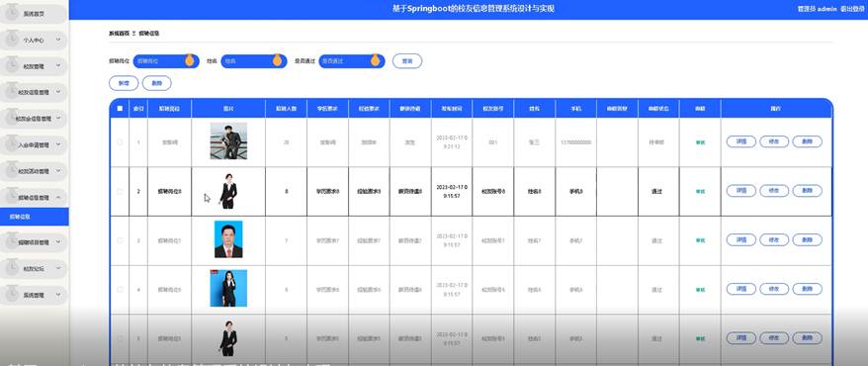Go to 系统首页 via breadcrumb
868x366 pixels.
[x=119, y=34]
